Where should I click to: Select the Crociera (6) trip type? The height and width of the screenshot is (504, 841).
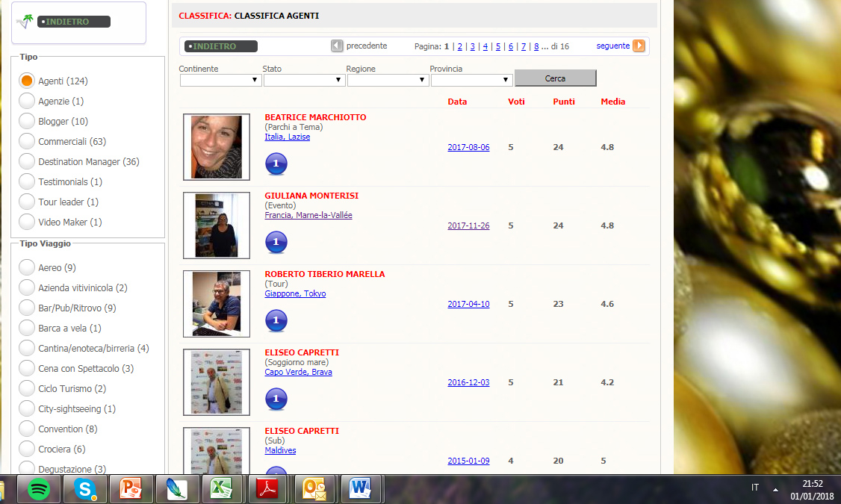[26, 449]
